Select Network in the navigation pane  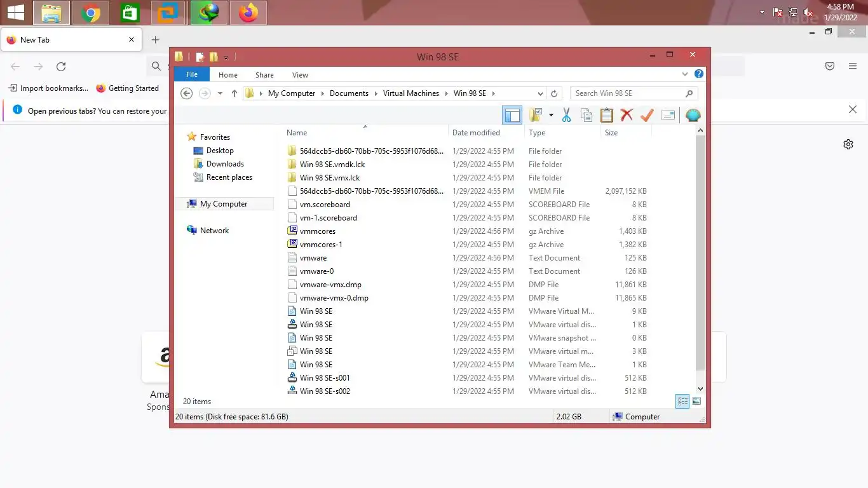pyautogui.click(x=214, y=231)
